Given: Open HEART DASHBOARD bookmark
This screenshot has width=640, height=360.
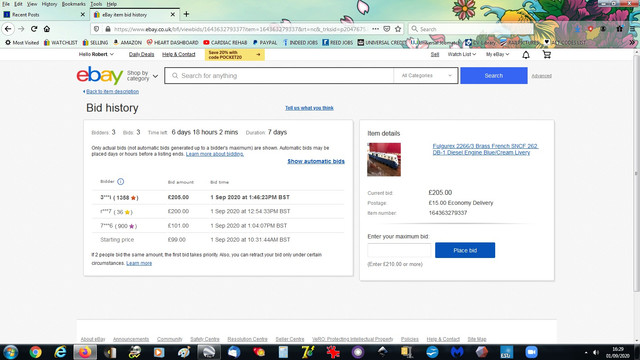Looking at the screenshot, I should 172,42.
